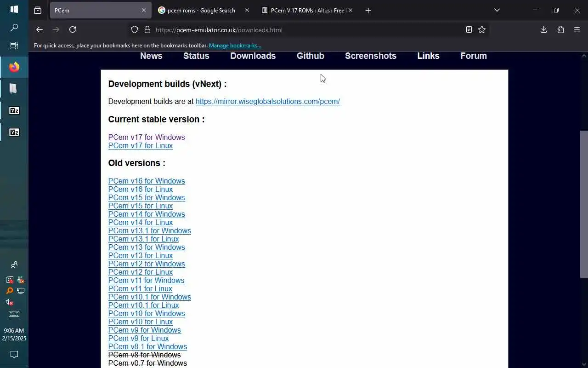
Task: Download PCem v10 for Windows
Action: (x=147, y=313)
